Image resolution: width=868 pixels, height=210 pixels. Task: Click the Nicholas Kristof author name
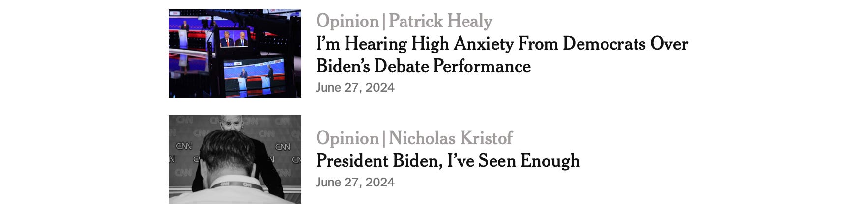pos(450,138)
